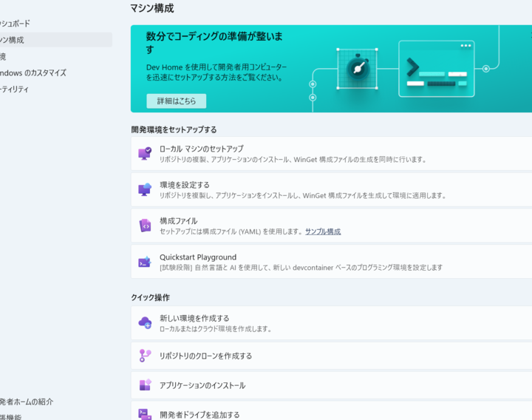Click the repository clone branch icon
The width and height of the screenshot is (532, 420).
(145, 356)
